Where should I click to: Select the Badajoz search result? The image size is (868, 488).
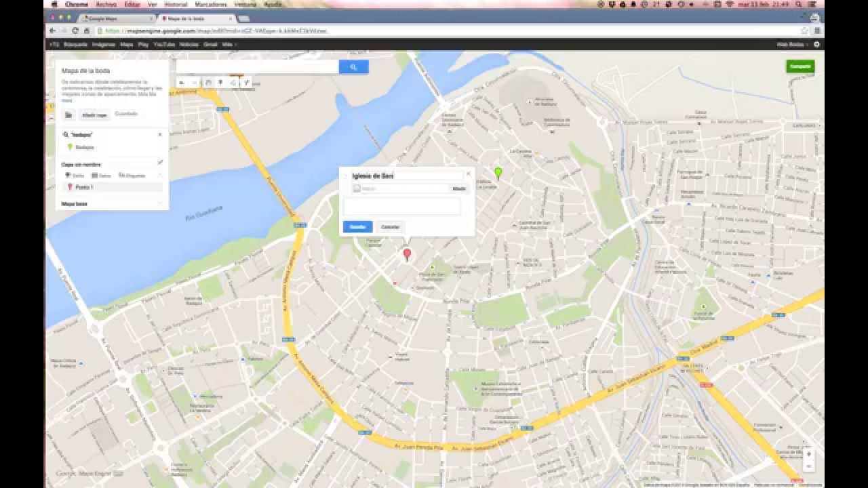click(84, 147)
